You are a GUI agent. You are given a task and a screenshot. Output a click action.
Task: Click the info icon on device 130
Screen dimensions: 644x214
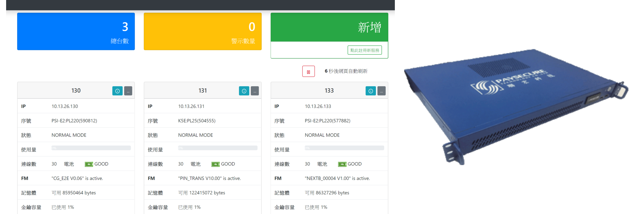tap(117, 91)
